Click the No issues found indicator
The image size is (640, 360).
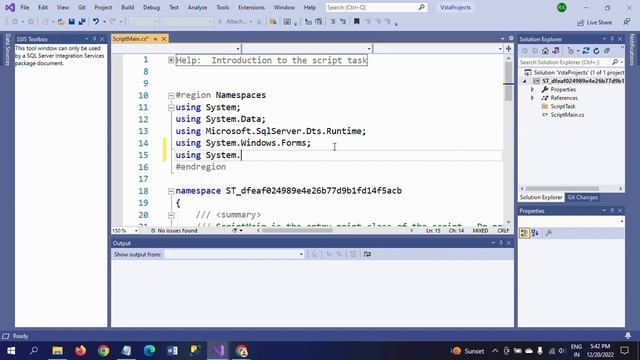point(174,231)
